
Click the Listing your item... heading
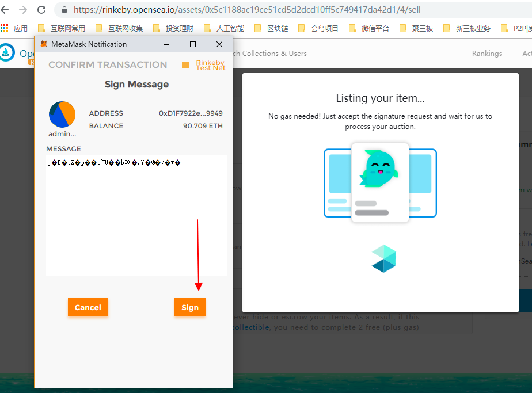[380, 98]
